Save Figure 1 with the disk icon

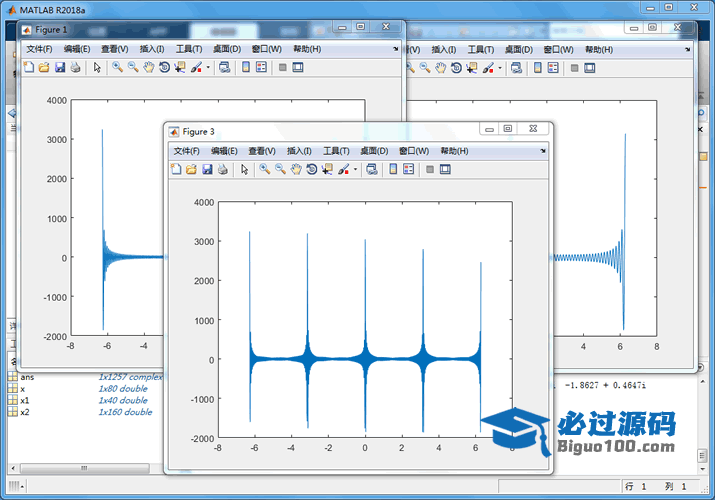click(60, 67)
